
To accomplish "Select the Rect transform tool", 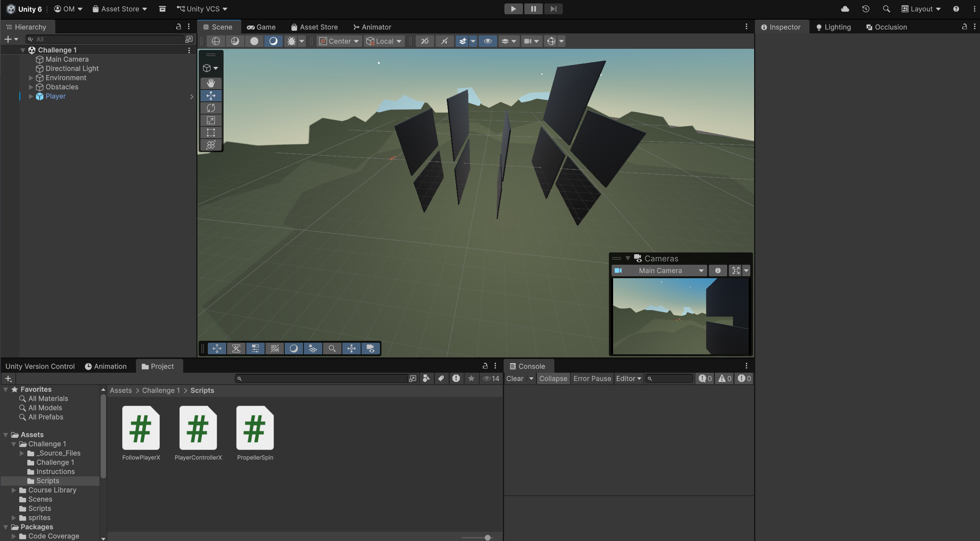I will click(x=211, y=133).
